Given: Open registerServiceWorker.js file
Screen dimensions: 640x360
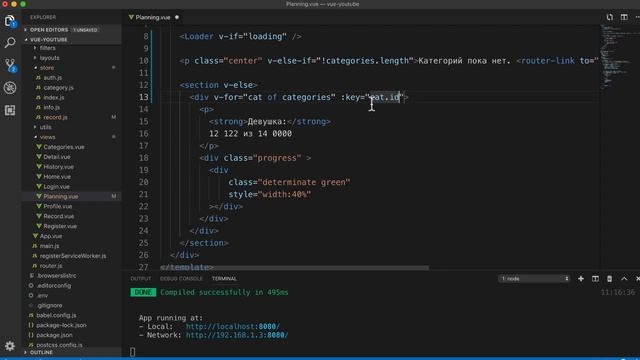Looking at the screenshot, I should [x=72, y=256].
